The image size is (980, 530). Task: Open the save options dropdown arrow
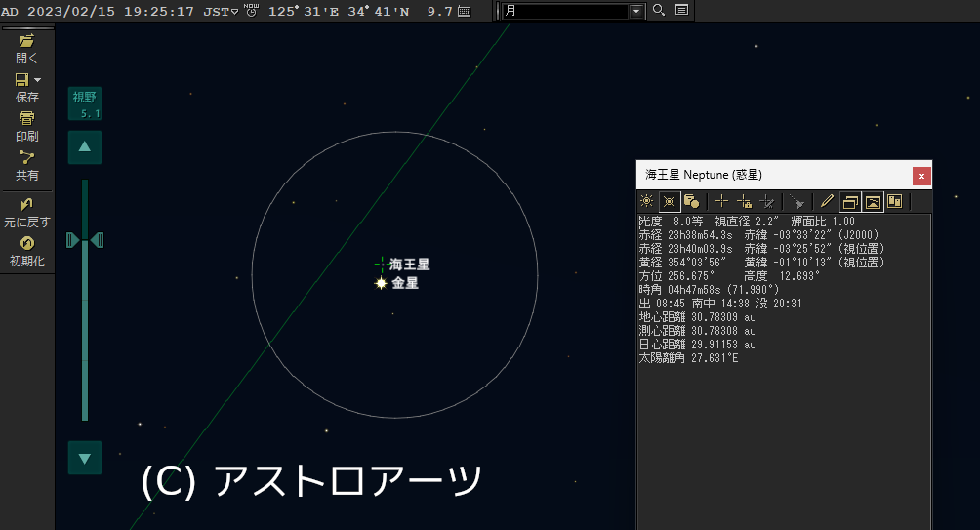click(37, 80)
